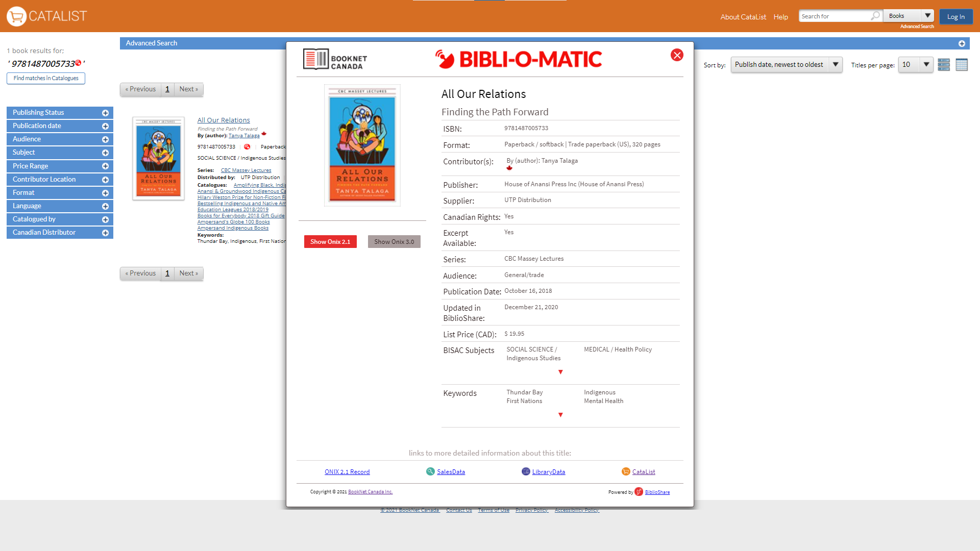Expand the Format filter
Image resolution: width=980 pixels, height=551 pixels.
(60, 193)
